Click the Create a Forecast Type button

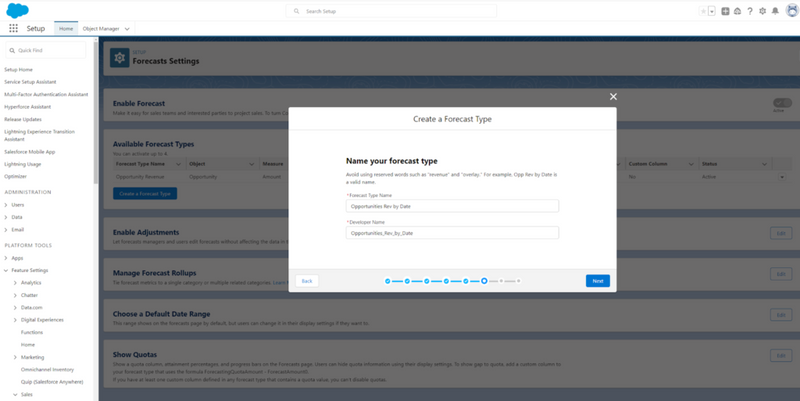pos(145,194)
